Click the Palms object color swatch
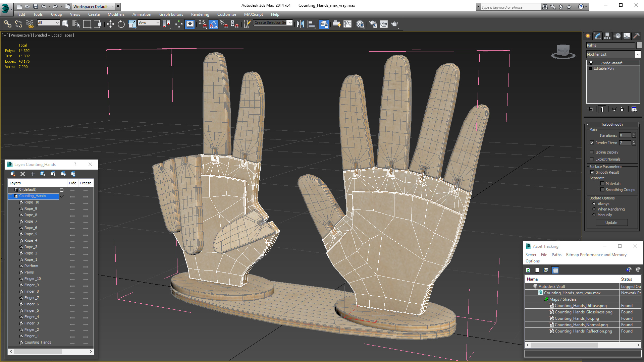This screenshot has width=644, height=362. pos(639,45)
